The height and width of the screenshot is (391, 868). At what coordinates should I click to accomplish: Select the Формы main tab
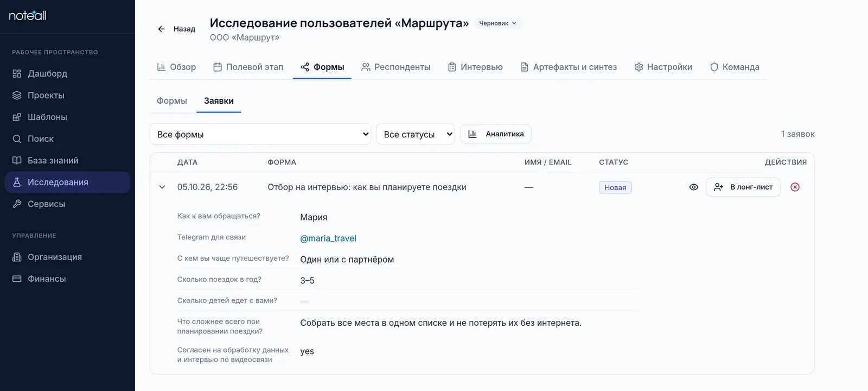[x=322, y=67]
